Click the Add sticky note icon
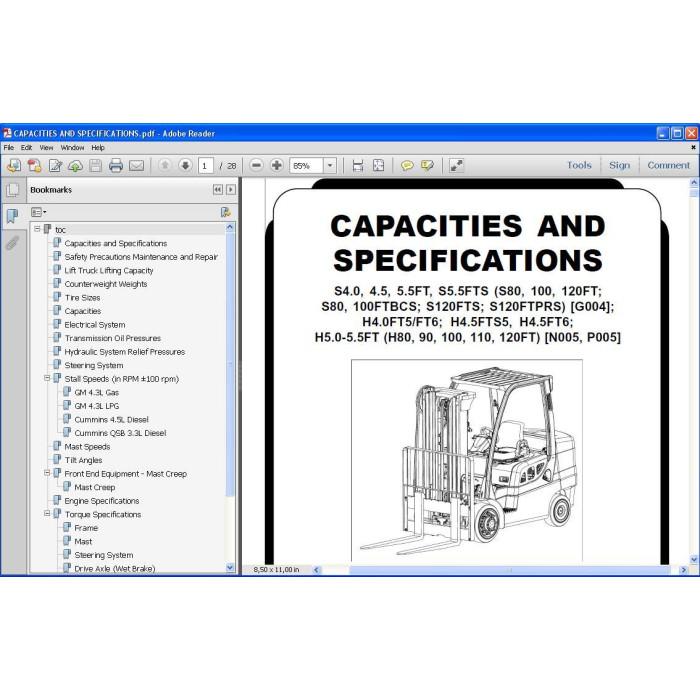Screen dimensions: 700x700 [x=407, y=166]
